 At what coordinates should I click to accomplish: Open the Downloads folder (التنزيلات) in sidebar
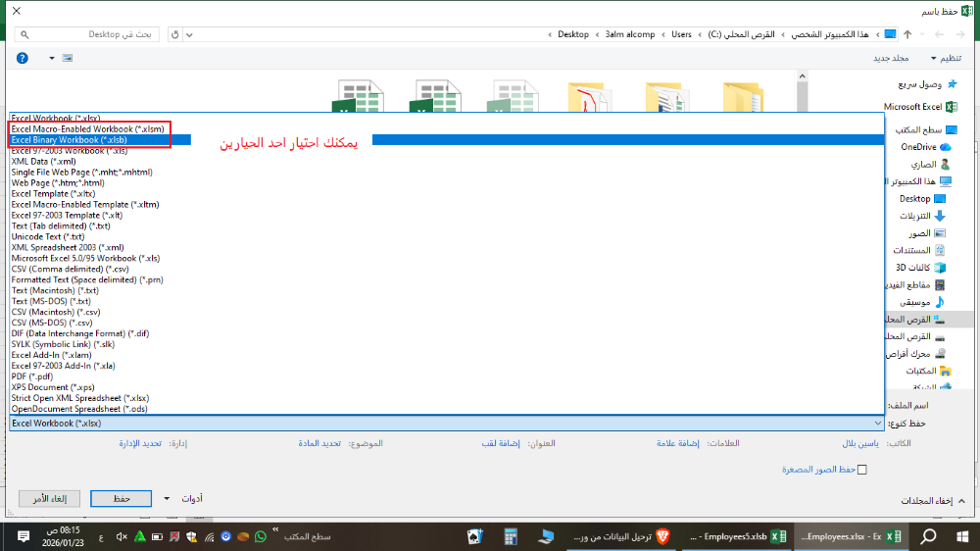pyautogui.click(x=923, y=216)
